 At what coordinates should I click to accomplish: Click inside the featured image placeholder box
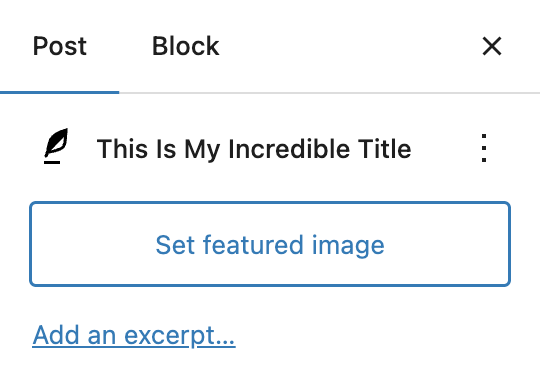click(270, 244)
